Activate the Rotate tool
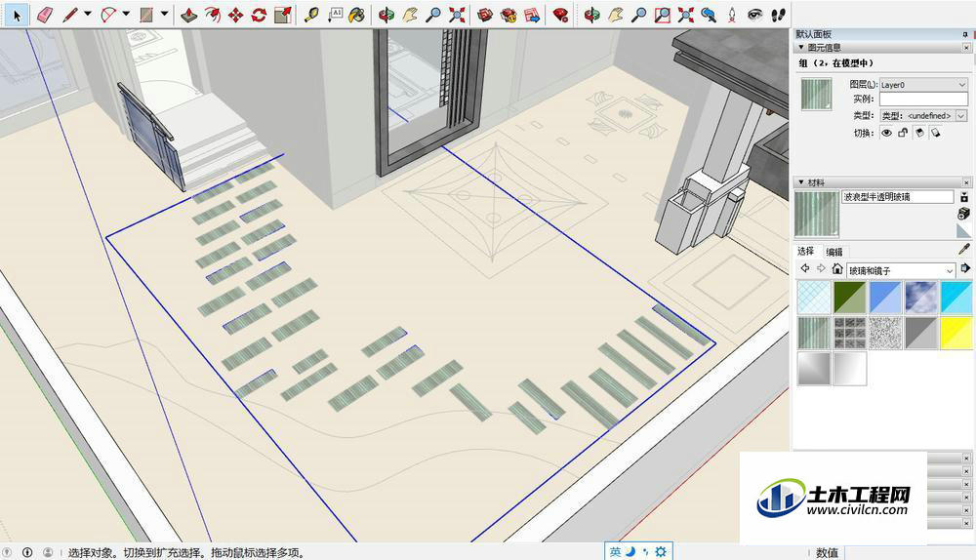The image size is (976, 560). 259,15
